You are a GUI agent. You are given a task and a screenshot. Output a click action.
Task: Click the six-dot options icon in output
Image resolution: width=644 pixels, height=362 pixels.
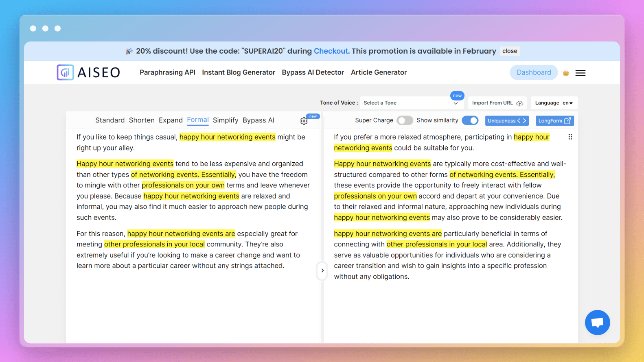[x=570, y=137]
